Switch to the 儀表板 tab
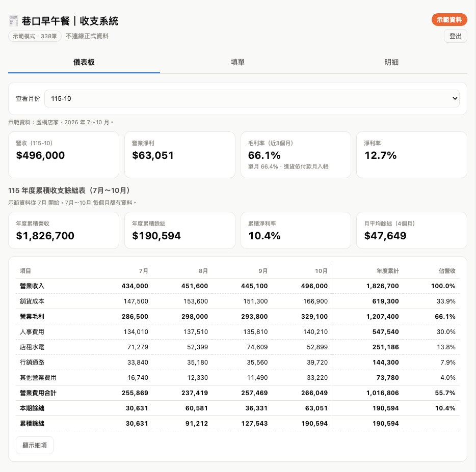 84,62
